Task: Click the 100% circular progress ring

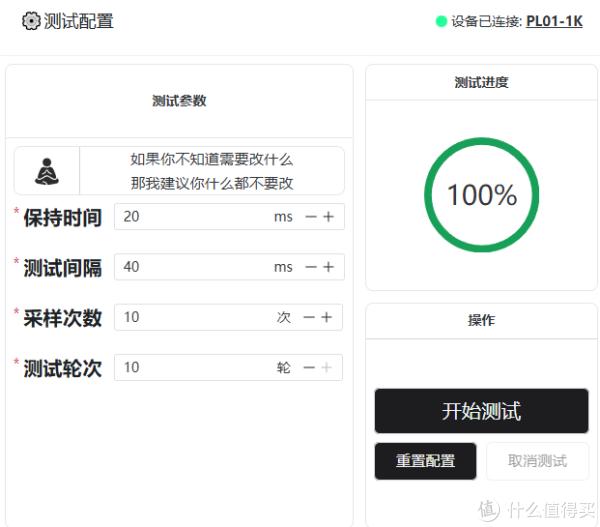Action: point(481,195)
